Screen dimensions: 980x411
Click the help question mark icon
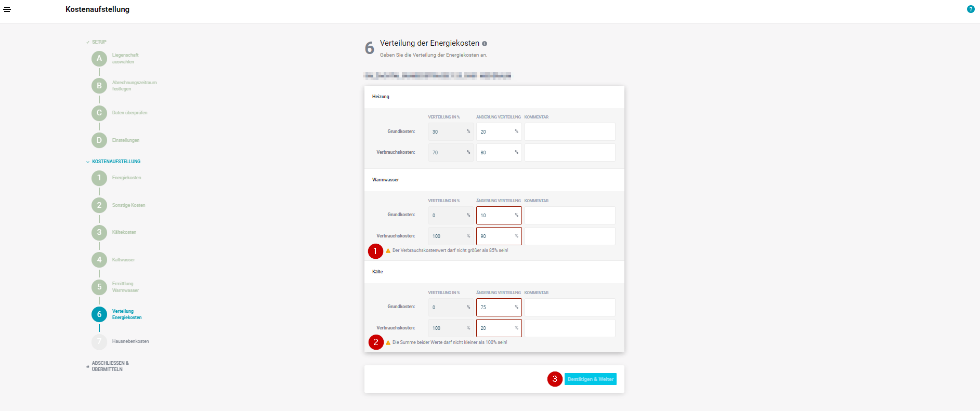970,9
